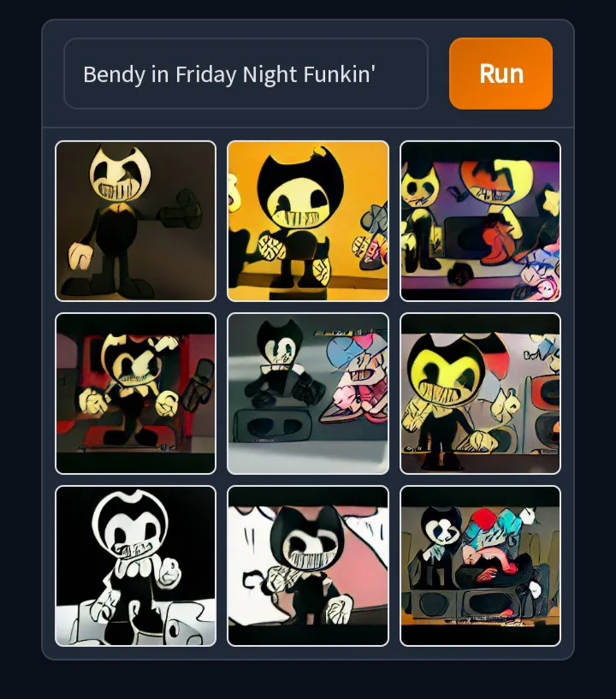Viewport: 616px width, 699px height.
Task: Open the top-left Bendy on dark background image
Action: [135, 221]
